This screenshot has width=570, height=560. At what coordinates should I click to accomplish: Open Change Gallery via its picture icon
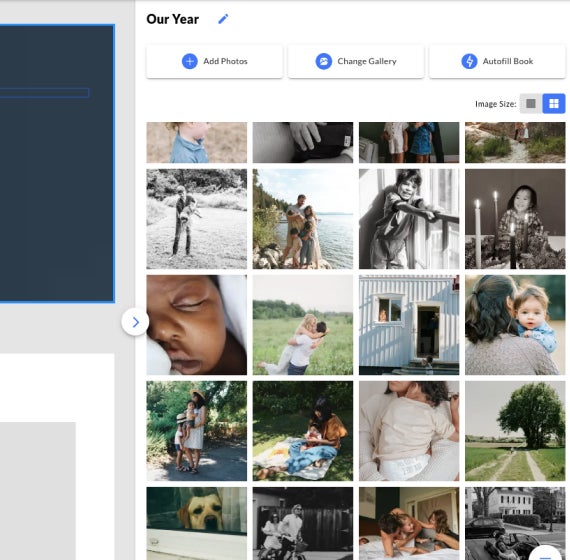tap(323, 61)
